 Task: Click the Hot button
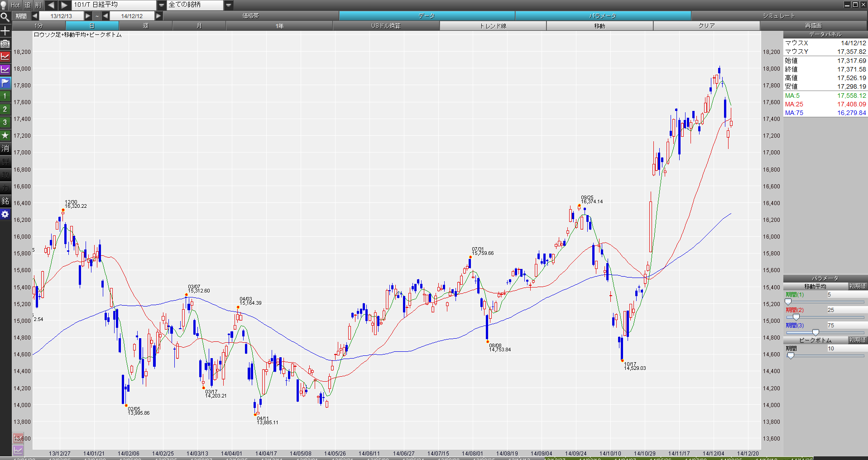pyautogui.click(x=15, y=5)
